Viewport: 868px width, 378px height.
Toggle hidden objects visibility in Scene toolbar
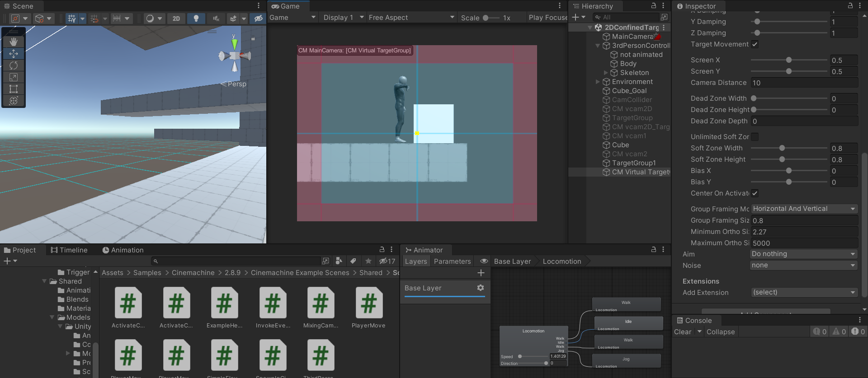(258, 19)
